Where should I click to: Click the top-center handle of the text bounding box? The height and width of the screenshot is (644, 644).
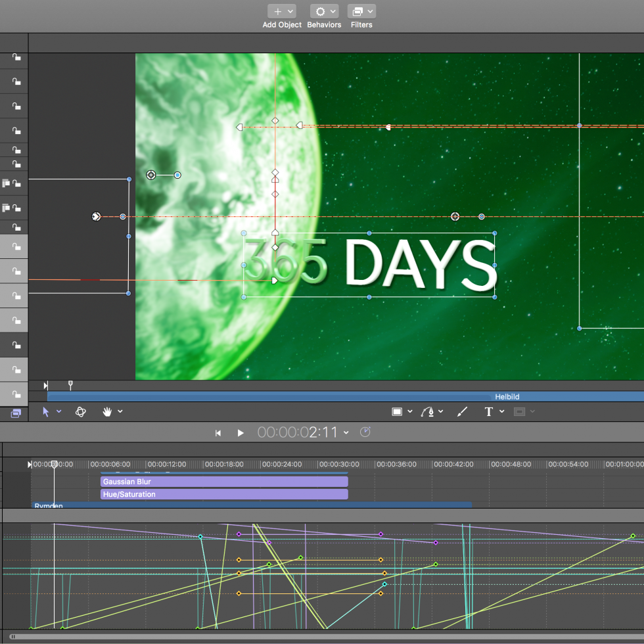[369, 233]
